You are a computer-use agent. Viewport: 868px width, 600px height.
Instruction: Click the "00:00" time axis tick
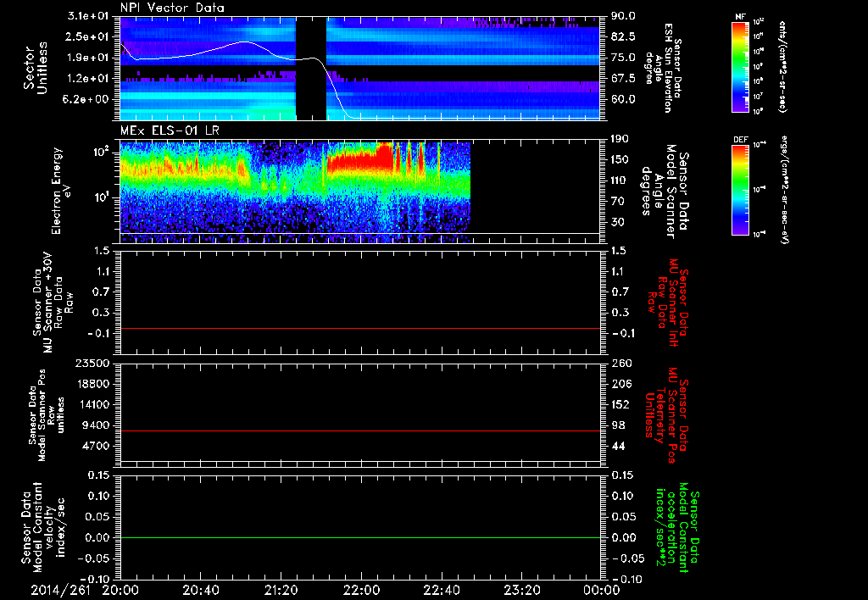602,590
